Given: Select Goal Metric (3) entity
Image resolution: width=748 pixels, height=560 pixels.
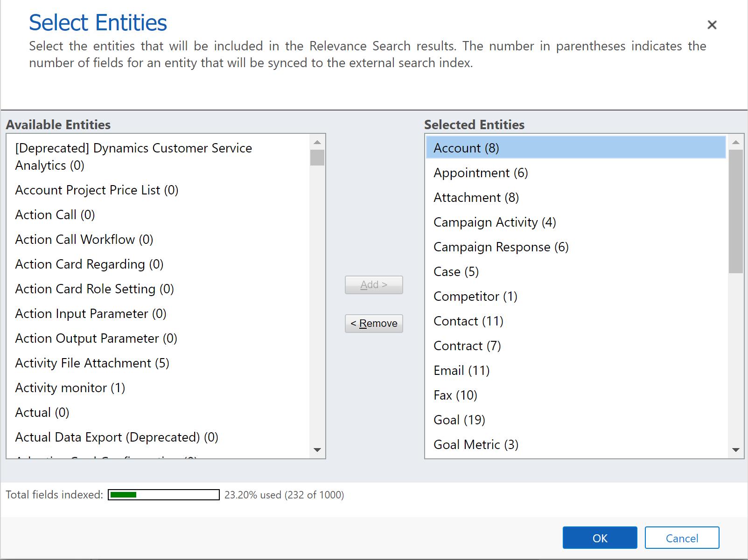Looking at the screenshot, I should click(576, 444).
